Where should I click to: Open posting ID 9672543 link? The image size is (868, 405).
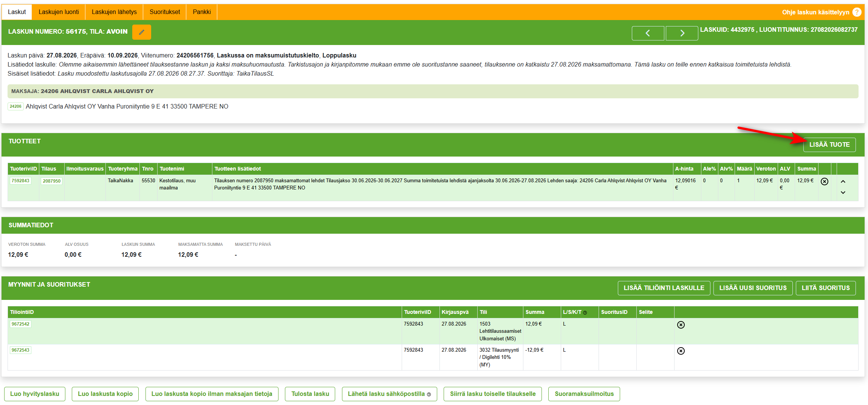pyautogui.click(x=20, y=350)
